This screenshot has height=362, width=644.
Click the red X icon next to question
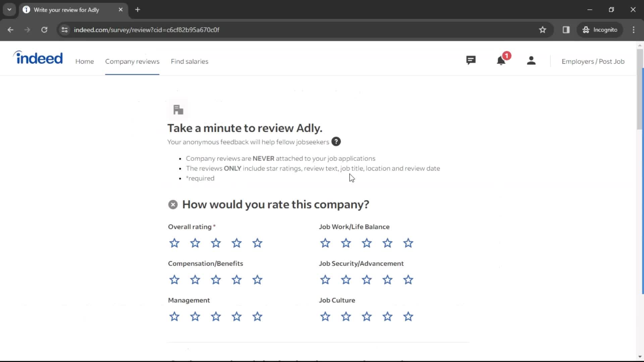(x=173, y=204)
